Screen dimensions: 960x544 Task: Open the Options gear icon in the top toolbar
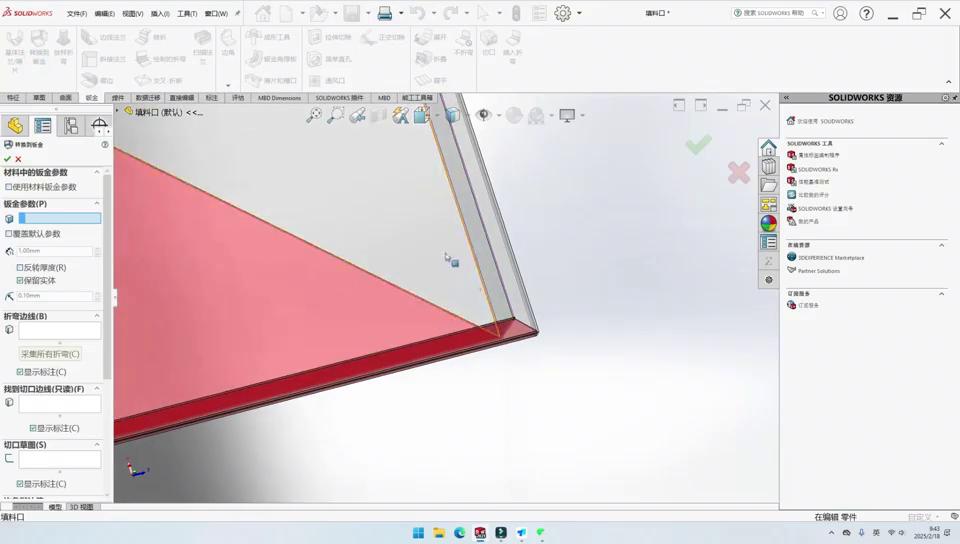(x=563, y=13)
